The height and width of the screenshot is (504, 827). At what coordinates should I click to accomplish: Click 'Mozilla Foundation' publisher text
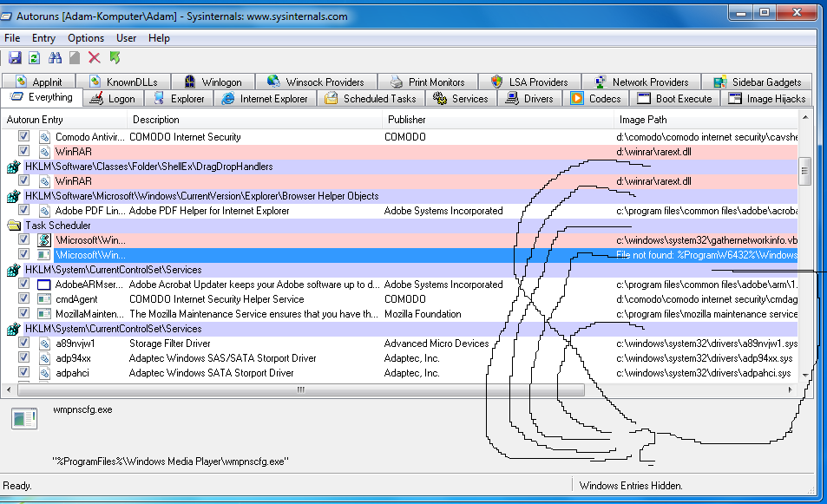423,314
